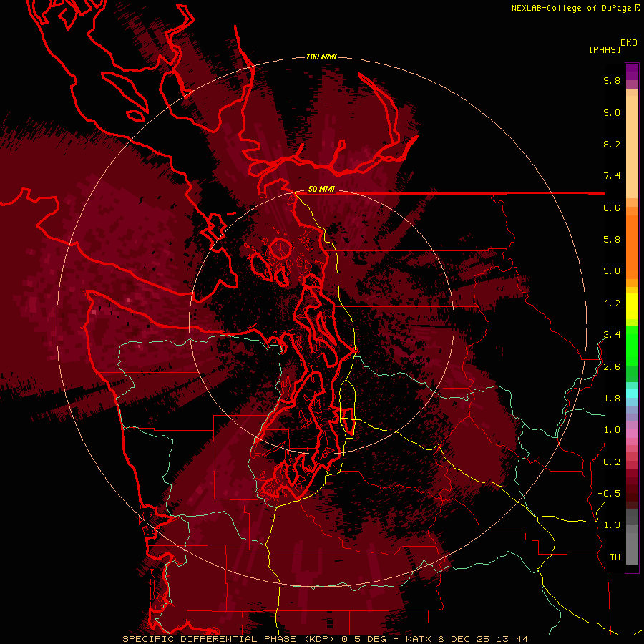
Task: Click the 50 NMI range ring label
Action: point(321,190)
